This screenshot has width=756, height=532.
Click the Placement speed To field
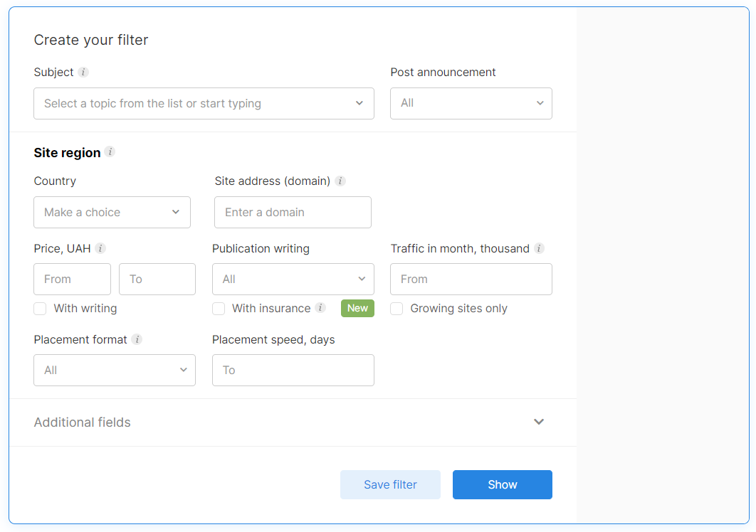(x=293, y=371)
